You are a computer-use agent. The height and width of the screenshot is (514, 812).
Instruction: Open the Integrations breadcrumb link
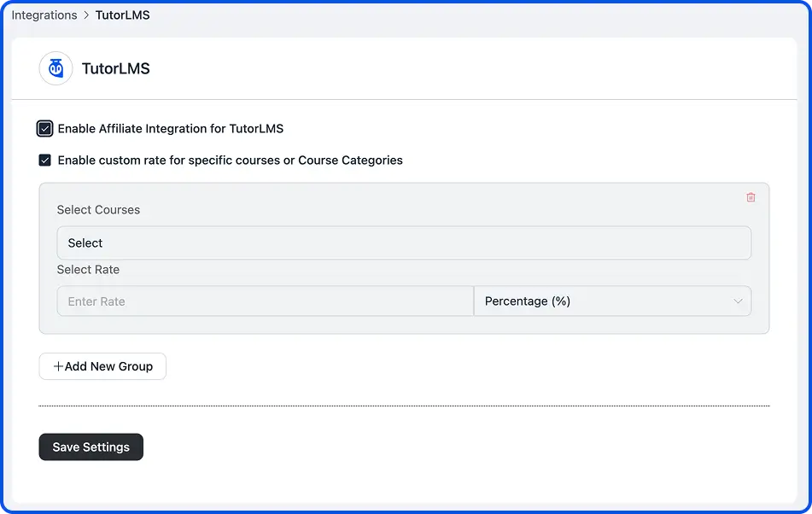coord(44,15)
